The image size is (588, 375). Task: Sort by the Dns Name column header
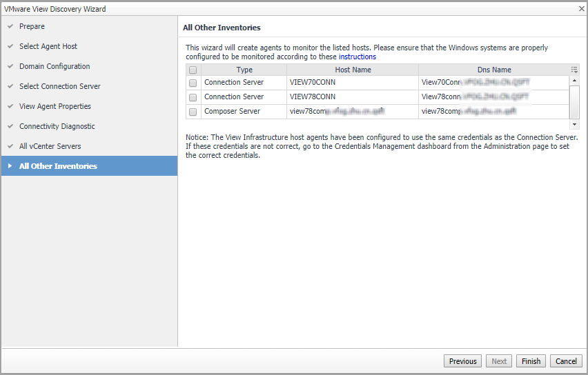(494, 70)
